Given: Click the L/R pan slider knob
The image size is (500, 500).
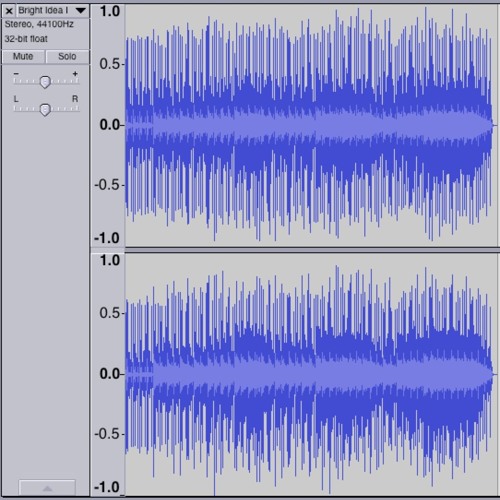Looking at the screenshot, I should click(x=45, y=110).
